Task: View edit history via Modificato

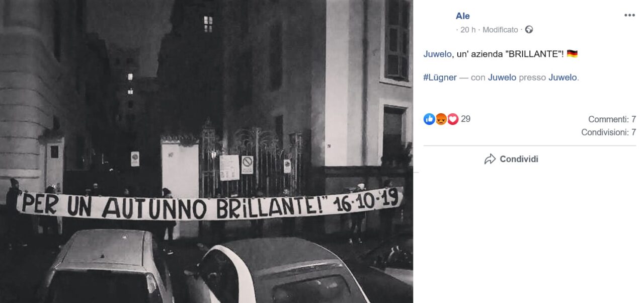Action: (500, 30)
